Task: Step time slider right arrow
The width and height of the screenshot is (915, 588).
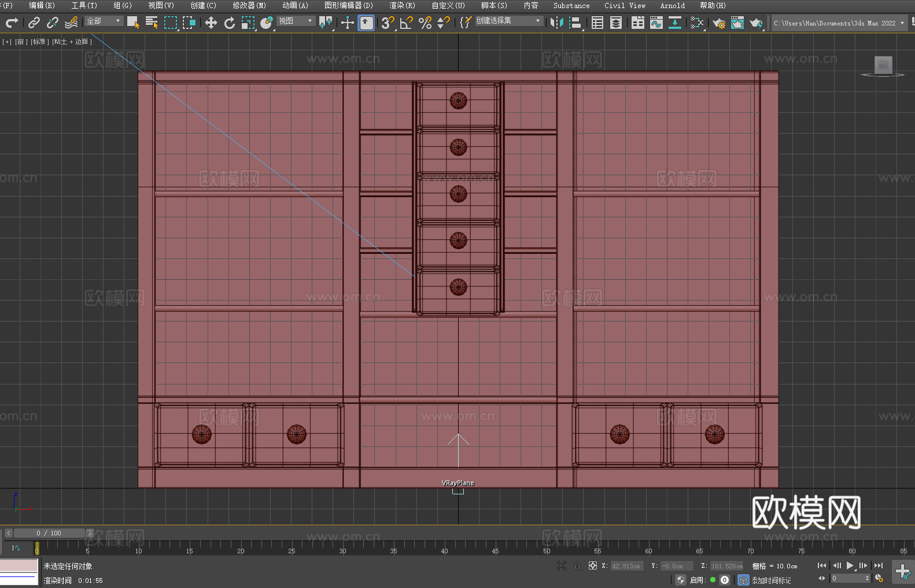Action: (90, 533)
